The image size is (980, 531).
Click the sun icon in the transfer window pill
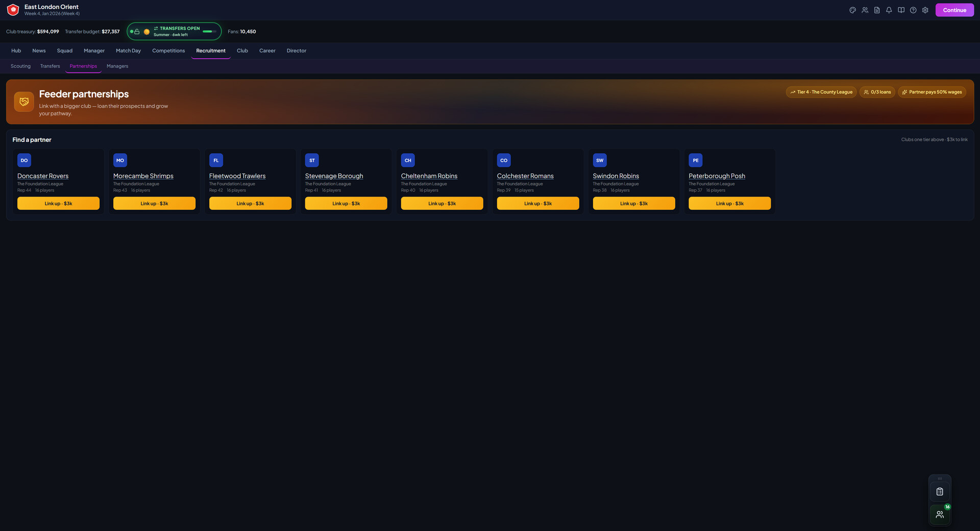[x=147, y=32]
